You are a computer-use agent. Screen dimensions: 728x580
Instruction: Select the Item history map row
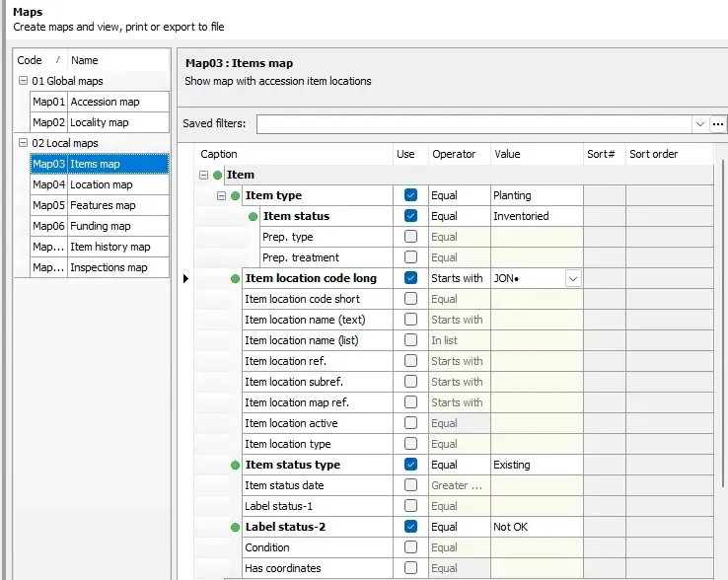point(100,247)
